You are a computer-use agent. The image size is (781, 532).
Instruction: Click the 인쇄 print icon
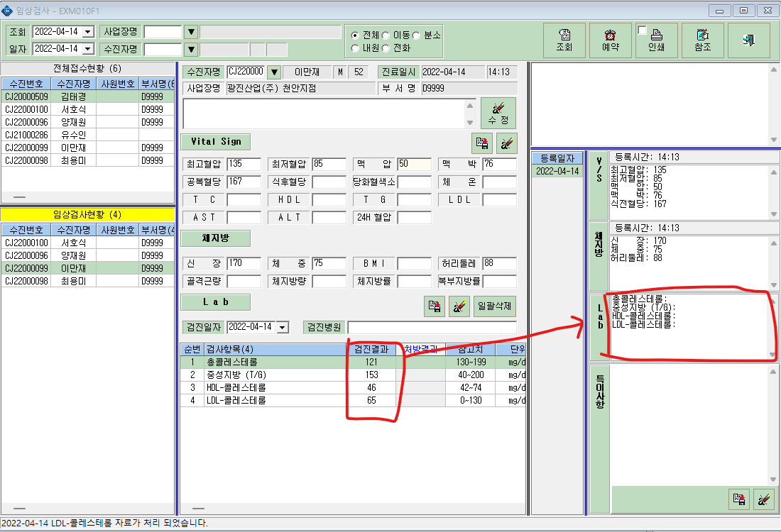[657, 40]
